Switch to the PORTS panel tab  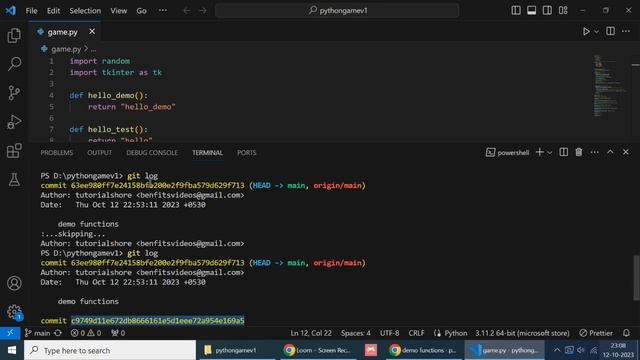pyautogui.click(x=247, y=153)
